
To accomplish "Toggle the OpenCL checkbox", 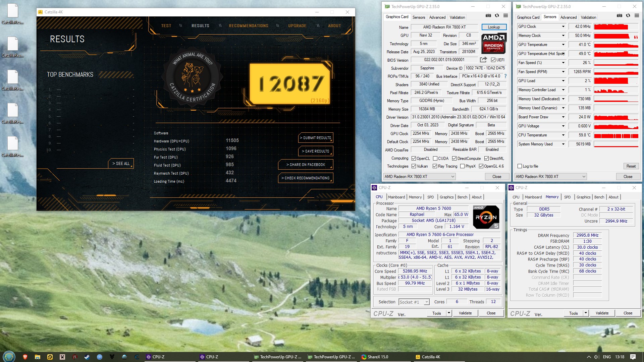I will 414,159.
